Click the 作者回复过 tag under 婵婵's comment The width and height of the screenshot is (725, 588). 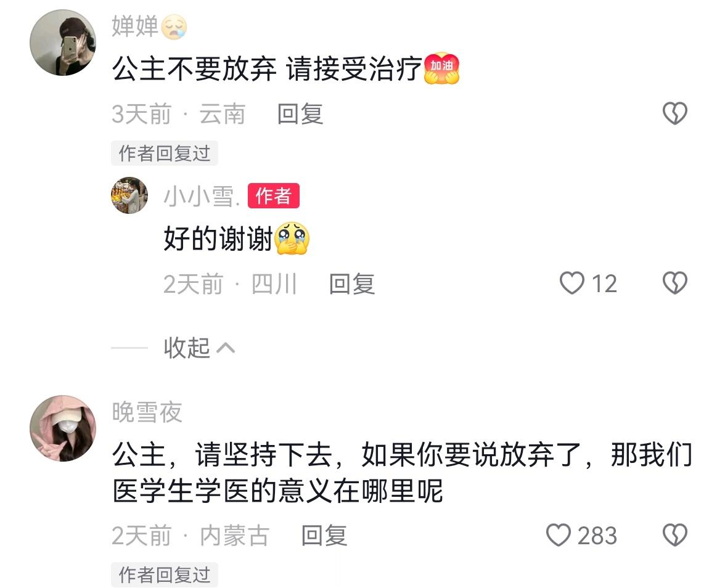click(165, 153)
